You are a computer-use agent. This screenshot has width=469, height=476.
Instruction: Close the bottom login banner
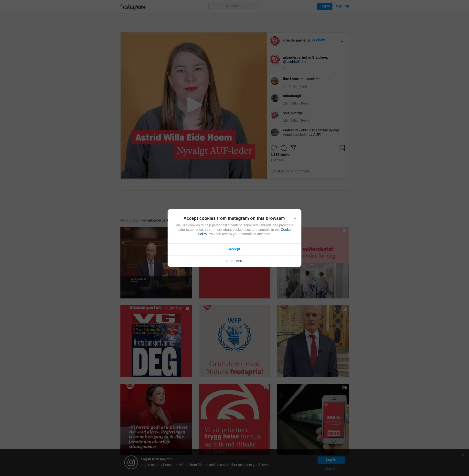pyautogui.click(x=463, y=455)
